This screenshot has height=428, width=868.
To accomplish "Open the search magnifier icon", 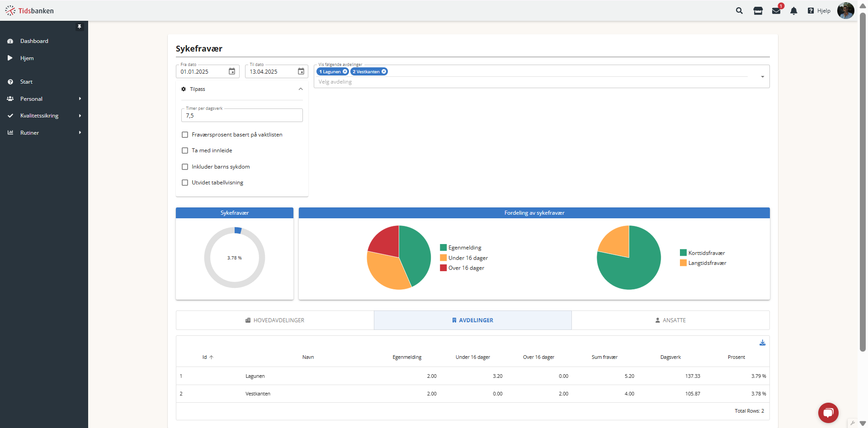I will [x=739, y=11].
